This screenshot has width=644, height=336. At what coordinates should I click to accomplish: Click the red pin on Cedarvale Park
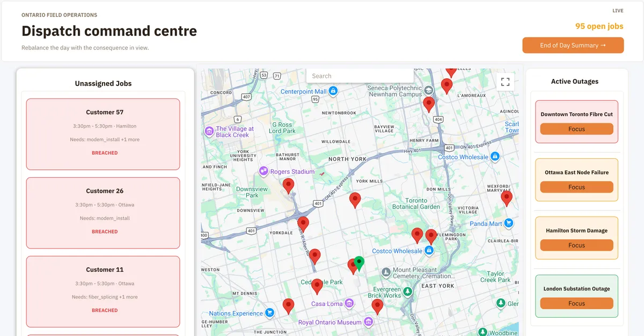click(317, 286)
